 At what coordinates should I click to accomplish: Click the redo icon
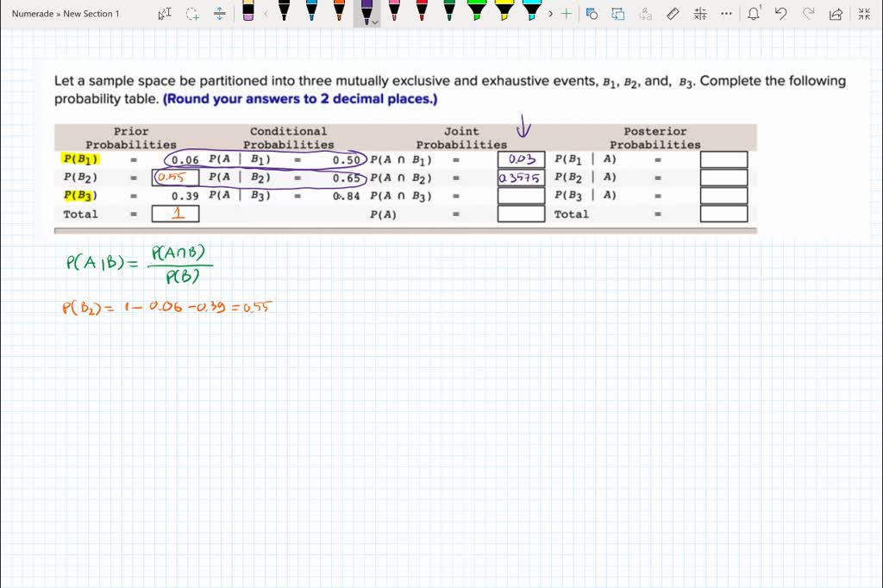click(807, 14)
